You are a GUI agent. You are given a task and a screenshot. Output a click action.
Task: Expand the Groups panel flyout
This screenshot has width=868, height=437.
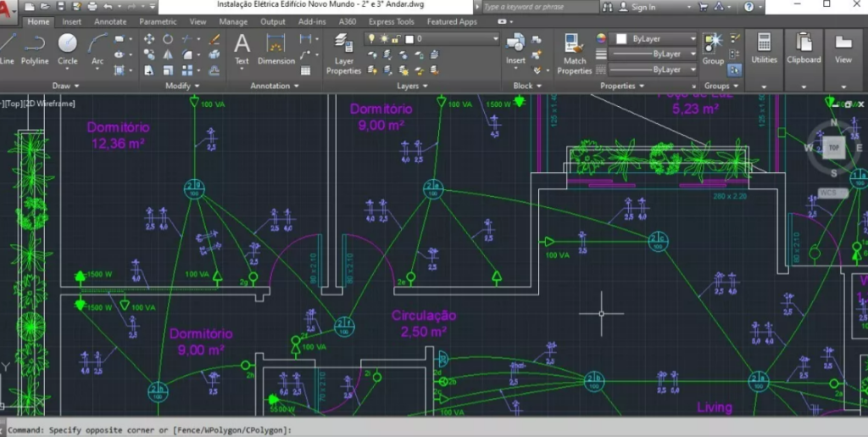coord(721,86)
